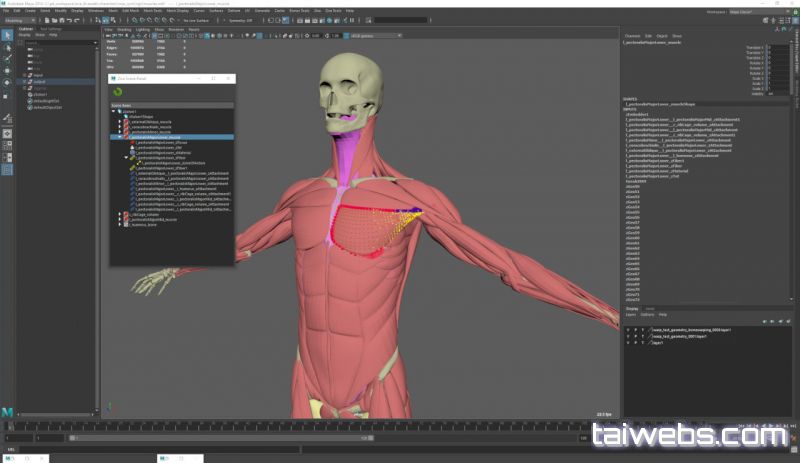Click the green refresh icon in Ziva Scene Panel
This screenshot has width=800, height=463.
click(x=119, y=92)
